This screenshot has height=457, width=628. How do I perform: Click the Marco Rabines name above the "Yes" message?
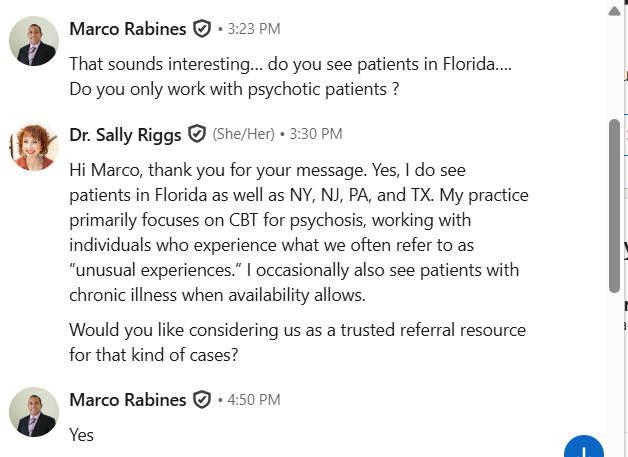tap(127, 400)
